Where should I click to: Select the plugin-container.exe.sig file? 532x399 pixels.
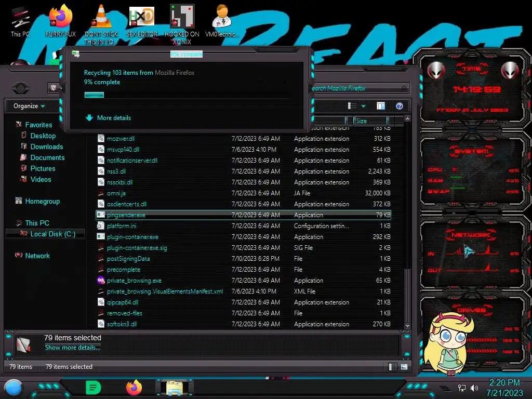click(x=243, y=248)
